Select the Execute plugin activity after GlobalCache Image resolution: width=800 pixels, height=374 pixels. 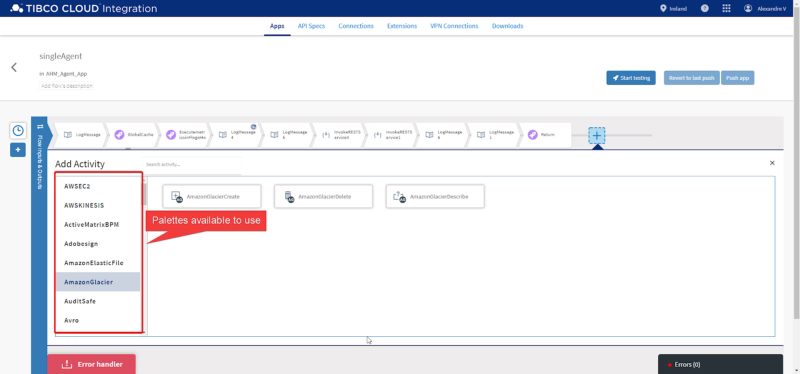184,135
